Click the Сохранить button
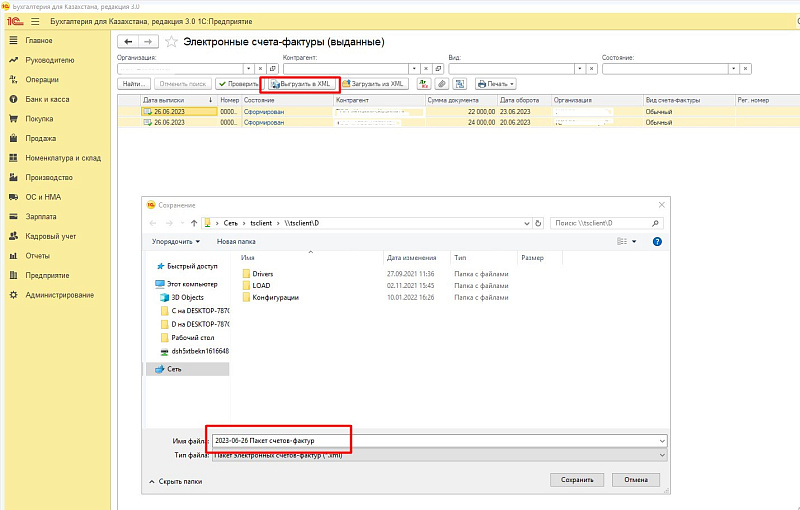Image resolution: width=800 pixels, height=510 pixels. 577,480
